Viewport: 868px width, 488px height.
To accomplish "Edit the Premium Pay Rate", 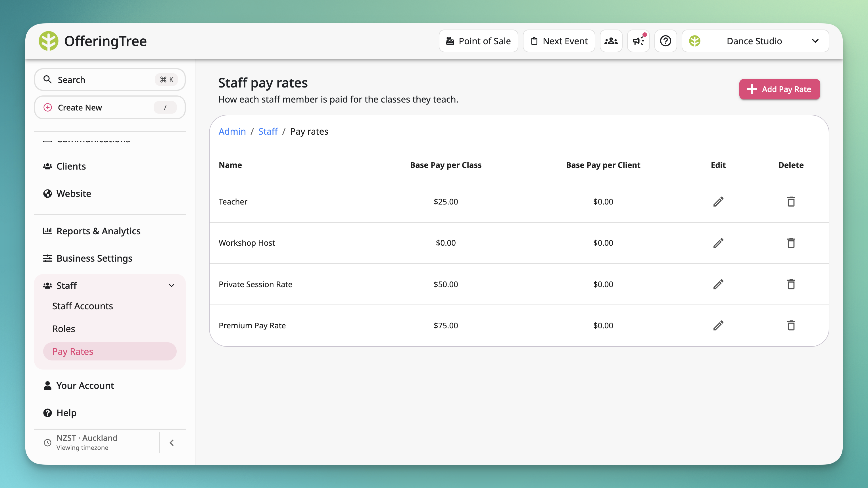I will (x=718, y=326).
